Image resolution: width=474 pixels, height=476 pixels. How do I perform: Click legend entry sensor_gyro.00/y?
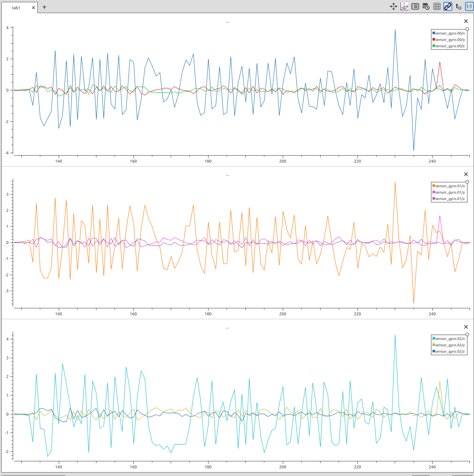449,40
